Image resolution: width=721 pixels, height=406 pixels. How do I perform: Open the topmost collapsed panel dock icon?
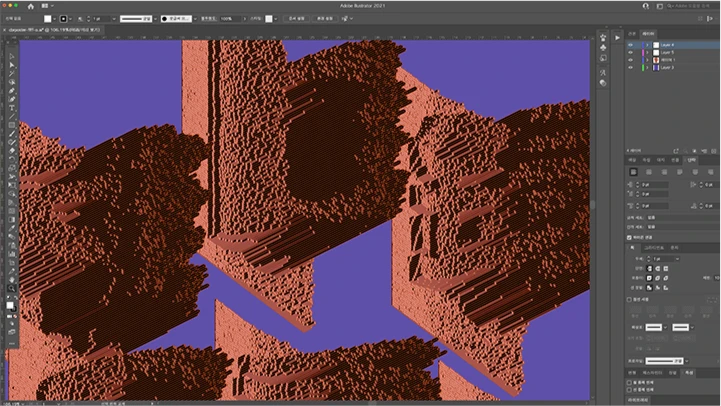pos(603,38)
